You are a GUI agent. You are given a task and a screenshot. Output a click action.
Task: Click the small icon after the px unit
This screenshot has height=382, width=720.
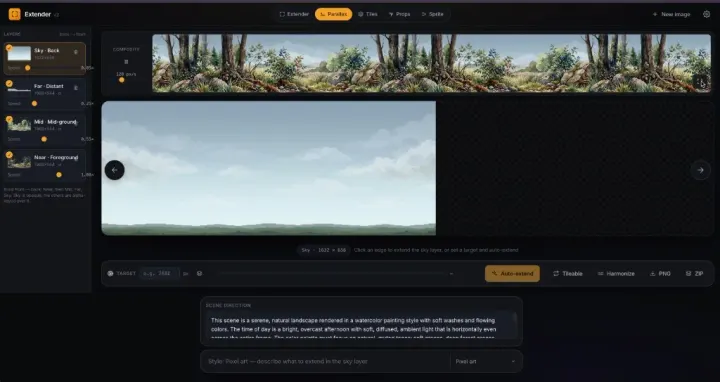pos(199,273)
